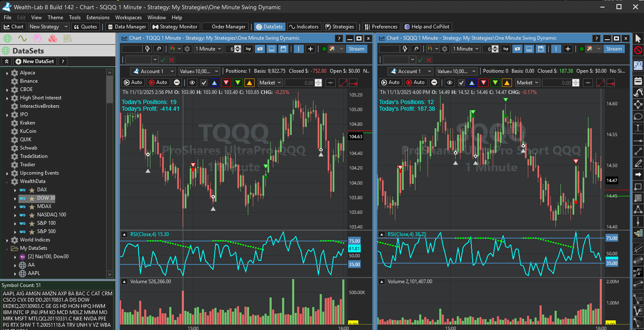The height and width of the screenshot is (330, 644).
Task: Click the blue up-arrow swatch in the trade panel
Action: pyautogui.click(x=214, y=82)
